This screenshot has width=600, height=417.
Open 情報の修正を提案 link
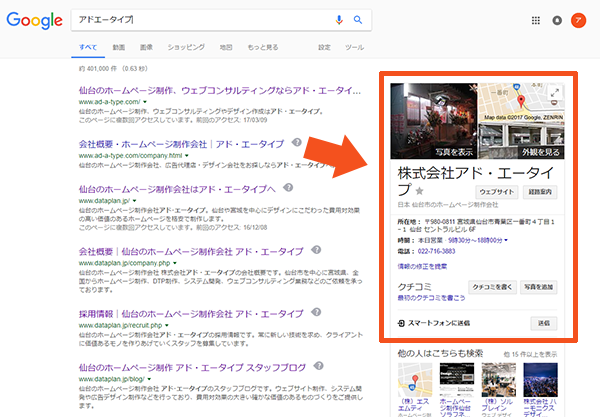422,266
